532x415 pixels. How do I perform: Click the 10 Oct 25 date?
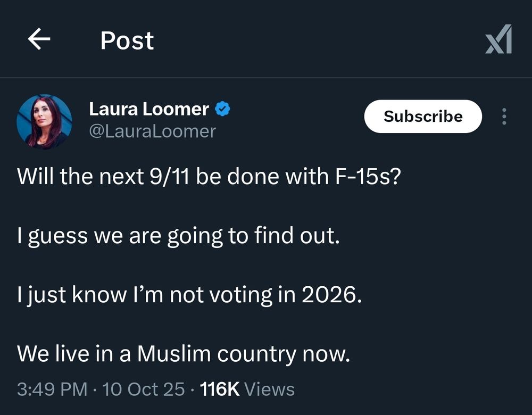[x=144, y=389]
